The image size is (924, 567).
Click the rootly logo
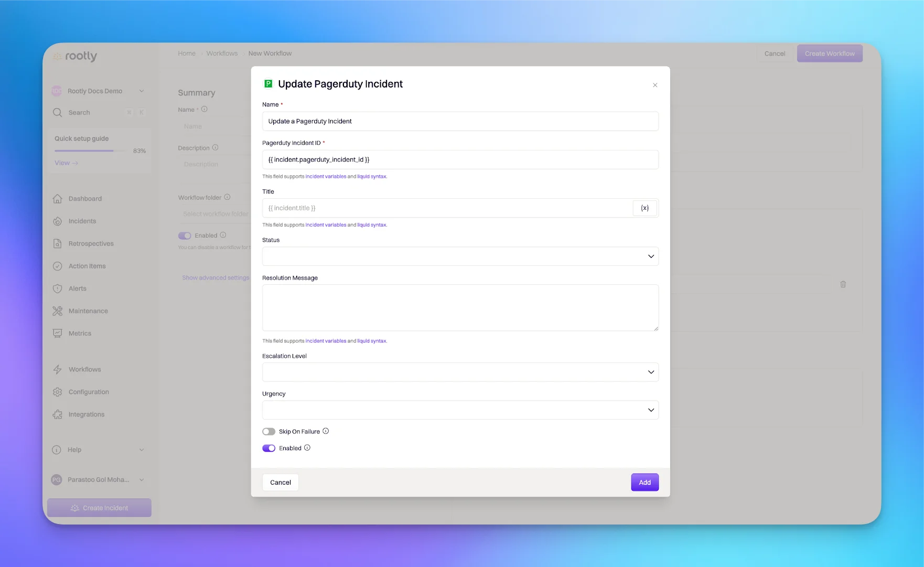[75, 56]
